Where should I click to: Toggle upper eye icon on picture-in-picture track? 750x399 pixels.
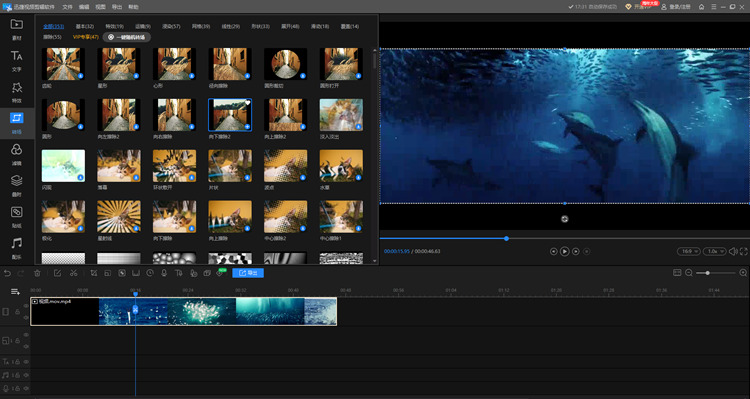pyautogui.click(x=26, y=335)
